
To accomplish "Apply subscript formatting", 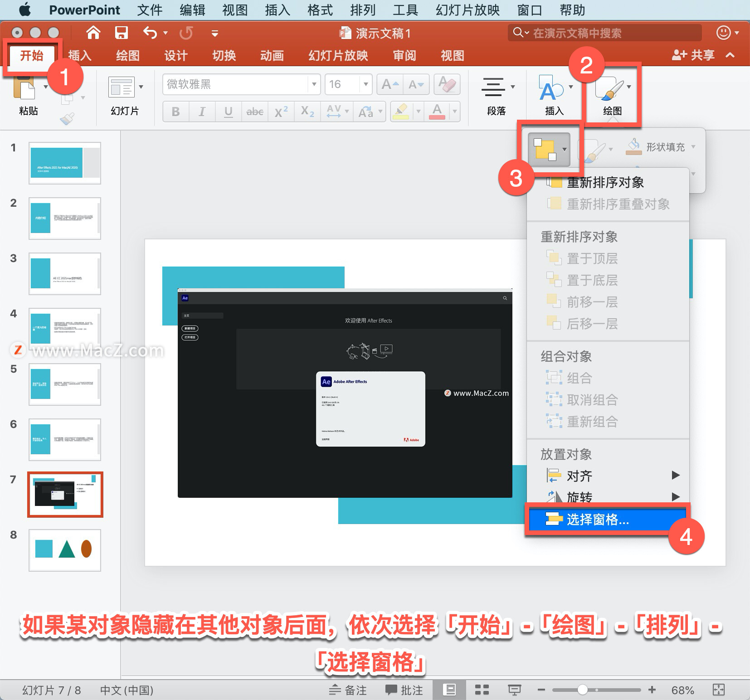I will (x=307, y=112).
